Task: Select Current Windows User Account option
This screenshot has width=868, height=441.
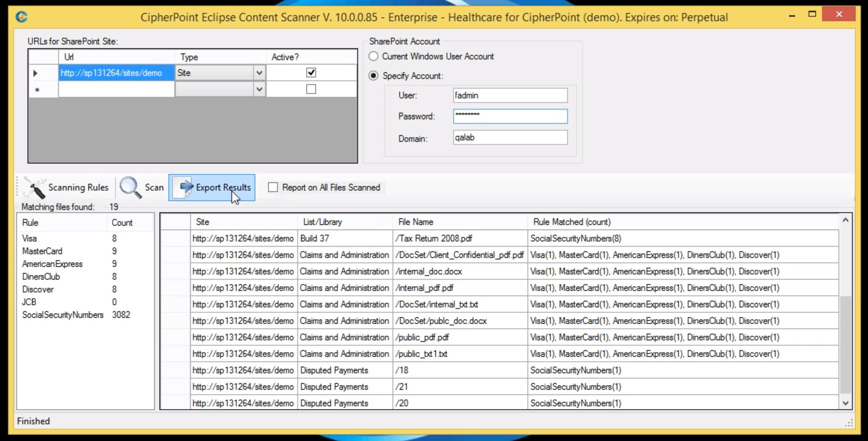Action: [x=373, y=56]
